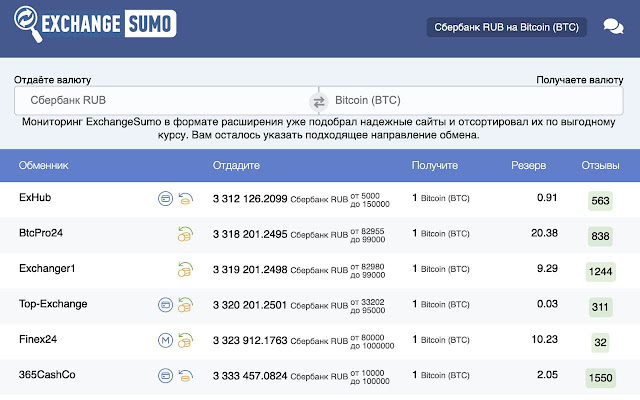The width and height of the screenshot is (640, 400).
Task: Click the rate 3 319 201.2498
Action: [x=250, y=270]
